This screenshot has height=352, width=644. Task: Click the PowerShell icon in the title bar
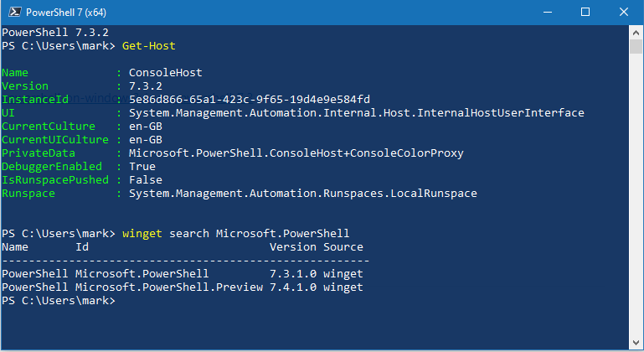[x=13, y=13]
